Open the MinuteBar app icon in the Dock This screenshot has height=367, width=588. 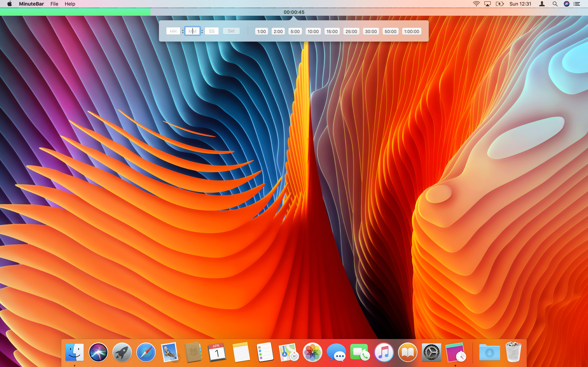point(455,352)
